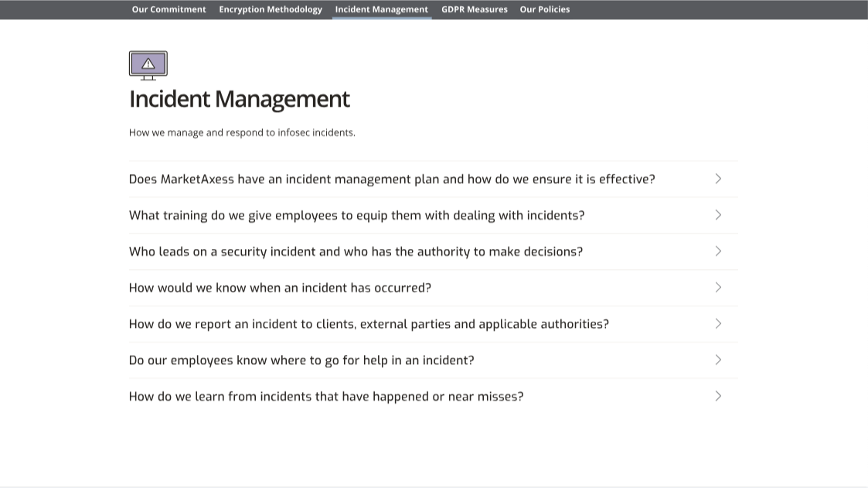Select the Incident Management tab

[x=381, y=9]
